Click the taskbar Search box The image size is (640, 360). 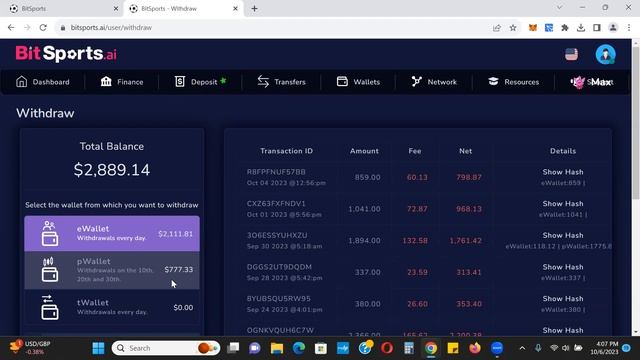point(166,348)
